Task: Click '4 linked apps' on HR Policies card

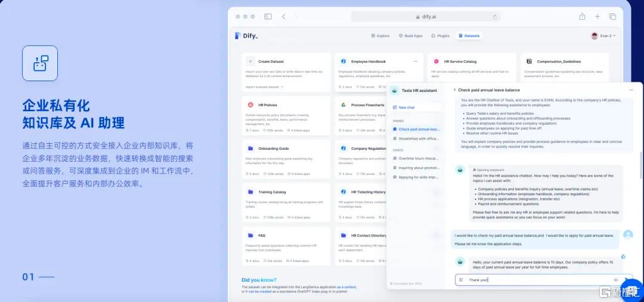Action: click(x=298, y=130)
